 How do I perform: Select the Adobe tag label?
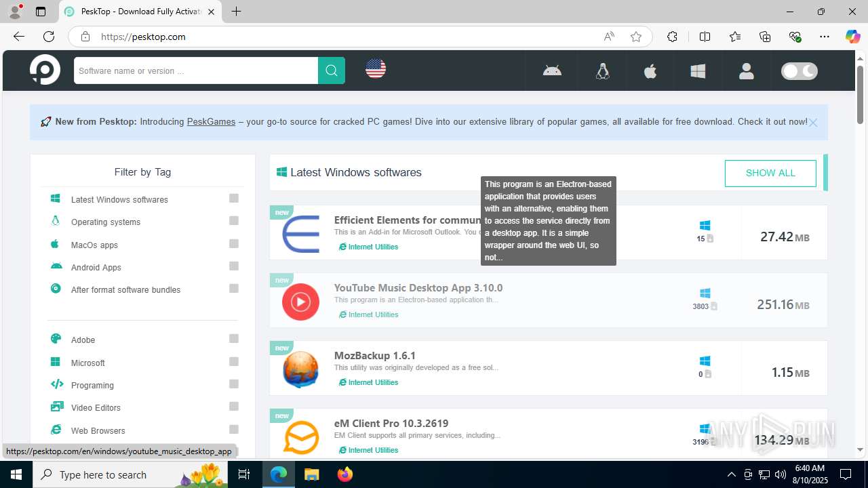pyautogui.click(x=83, y=340)
